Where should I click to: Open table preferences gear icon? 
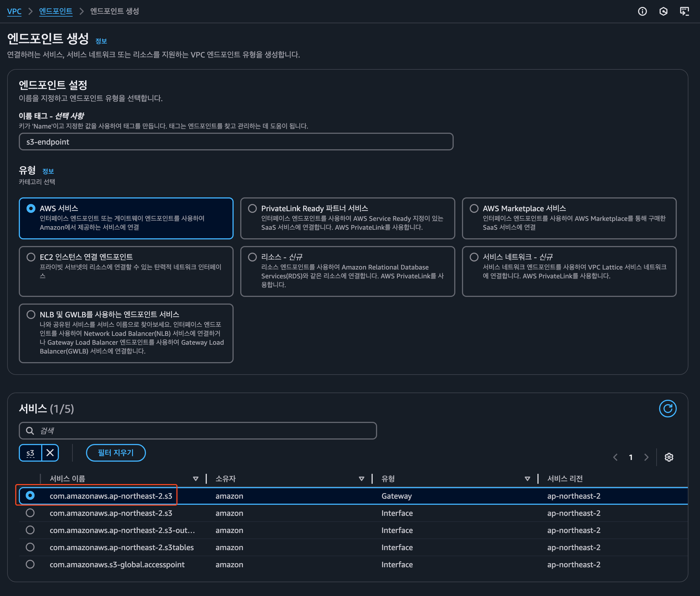pyautogui.click(x=668, y=457)
